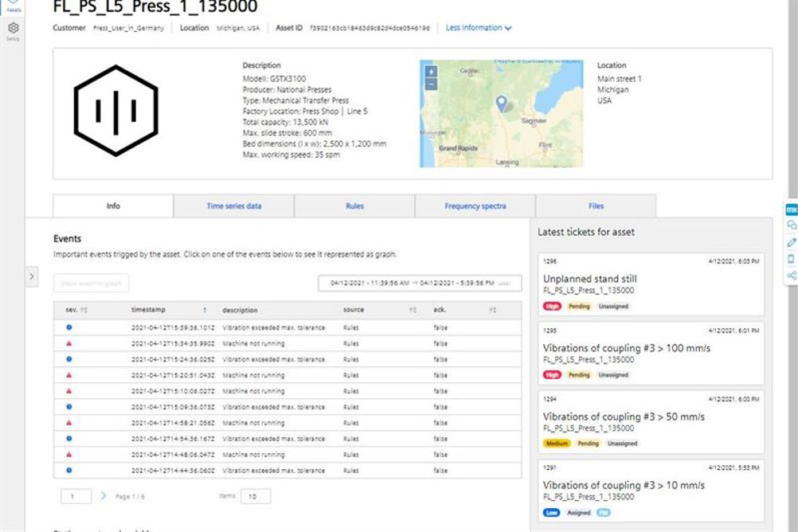Select the timestamp 2021-04-12T14:44:36.060Z
This screenshot has height=532, width=798.
click(x=173, y=471)
